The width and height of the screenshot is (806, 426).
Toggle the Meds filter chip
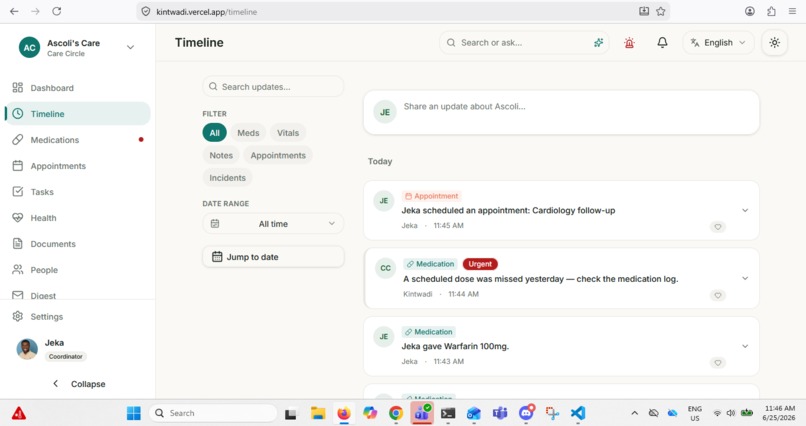[x=248, y=133]
